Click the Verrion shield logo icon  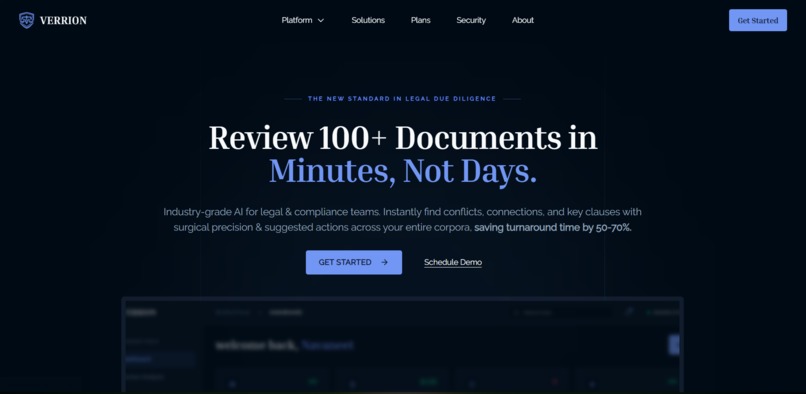tap(26, 21)
